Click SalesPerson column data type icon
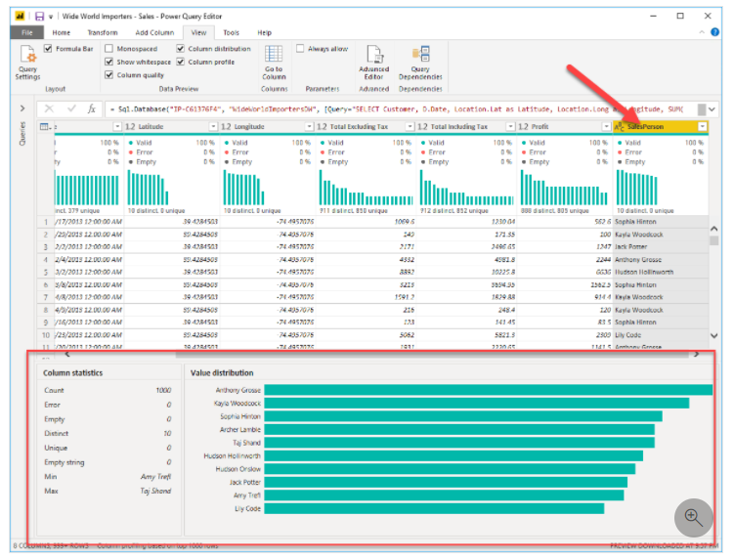Viewport: 734px width, 560px height. (x=619, y=126)
